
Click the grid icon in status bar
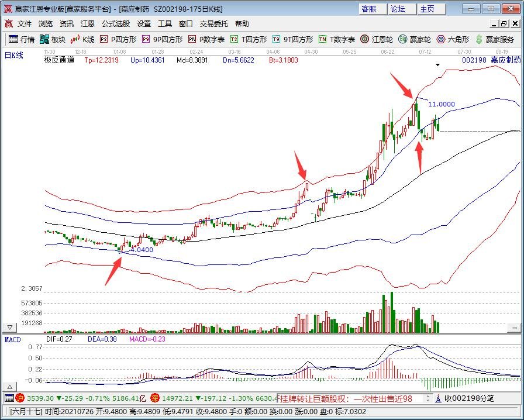click(9, 398)
